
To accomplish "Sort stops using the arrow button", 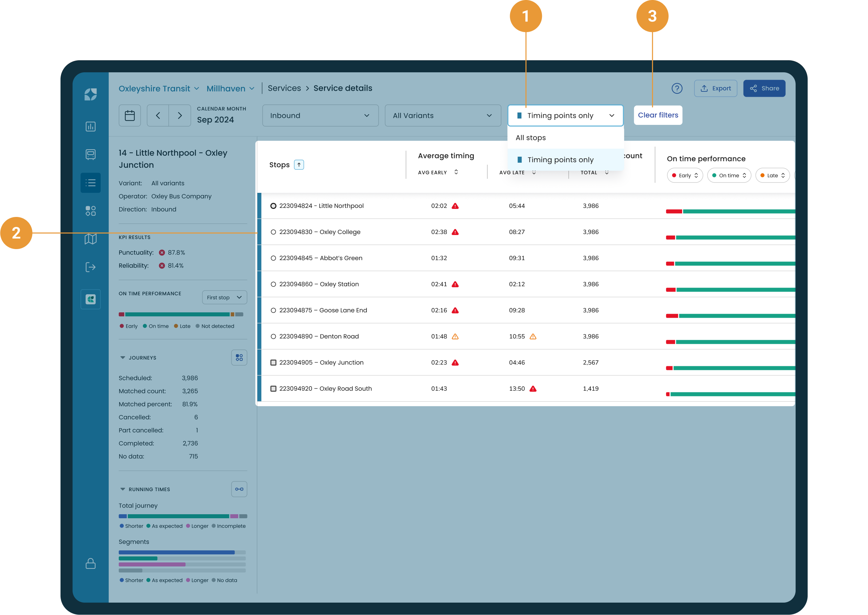I will (x=299, y=165).
